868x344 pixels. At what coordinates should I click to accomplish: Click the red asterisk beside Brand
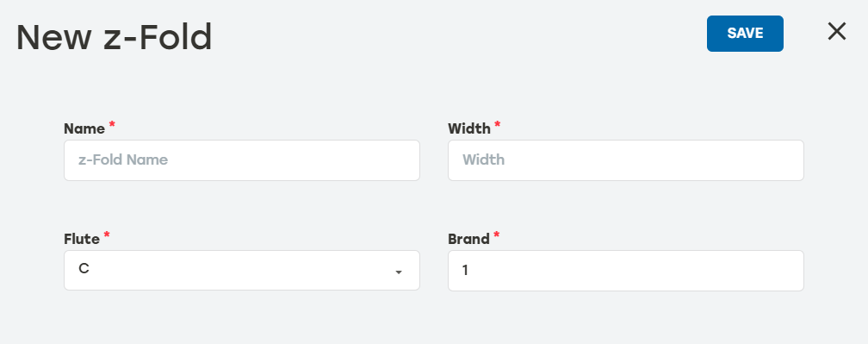(496, 235)
